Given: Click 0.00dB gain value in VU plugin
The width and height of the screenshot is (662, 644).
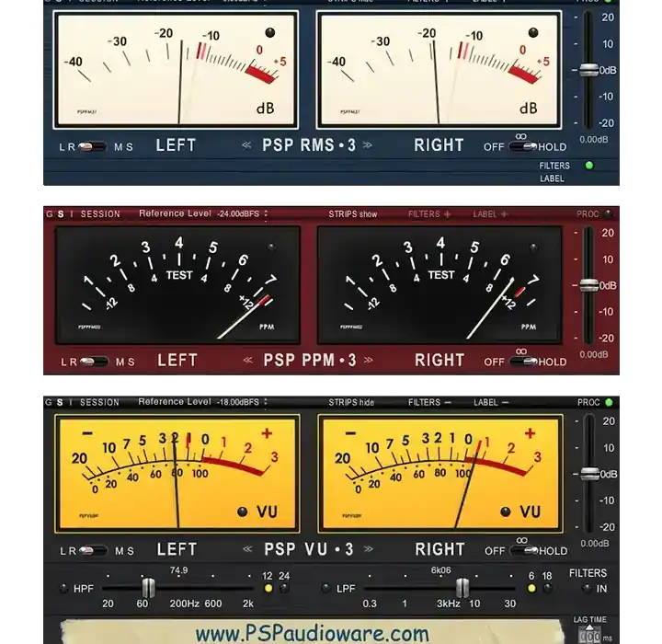Looking at the screenshot, I should 595,544.
